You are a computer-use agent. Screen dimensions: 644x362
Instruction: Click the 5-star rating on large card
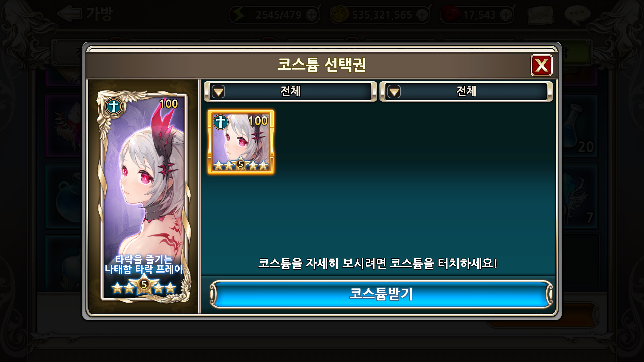pyautogui.click(x=144, y=287)
